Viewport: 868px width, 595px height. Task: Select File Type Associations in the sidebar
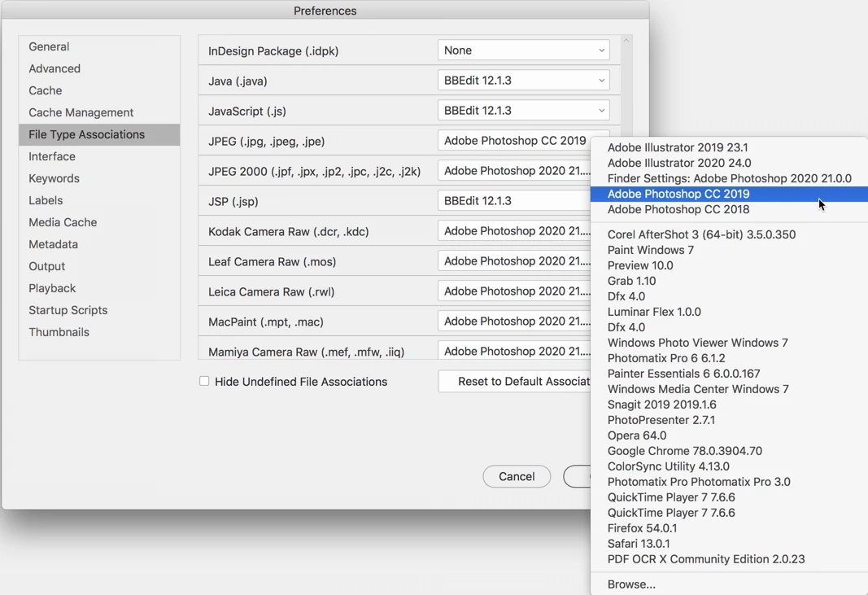point(99,134)
